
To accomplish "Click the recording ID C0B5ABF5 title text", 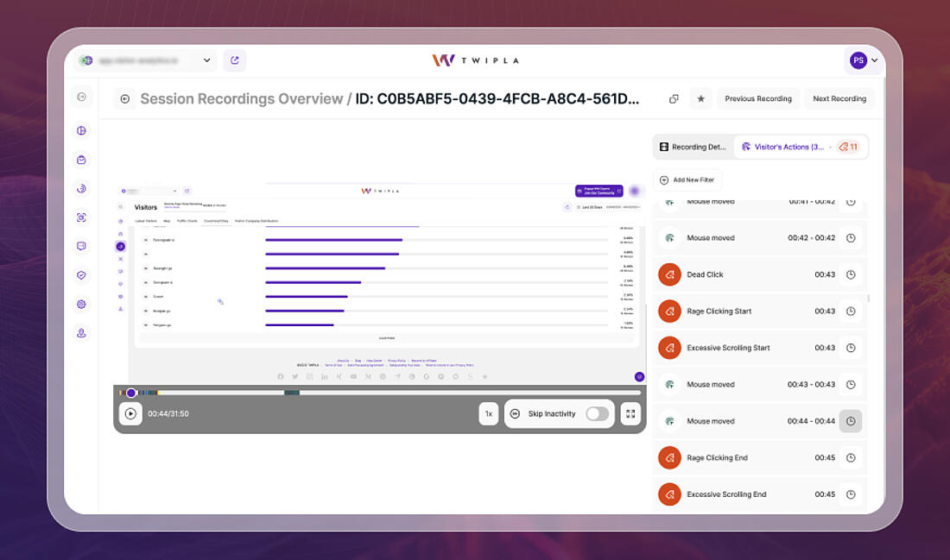I will point(497,98).
